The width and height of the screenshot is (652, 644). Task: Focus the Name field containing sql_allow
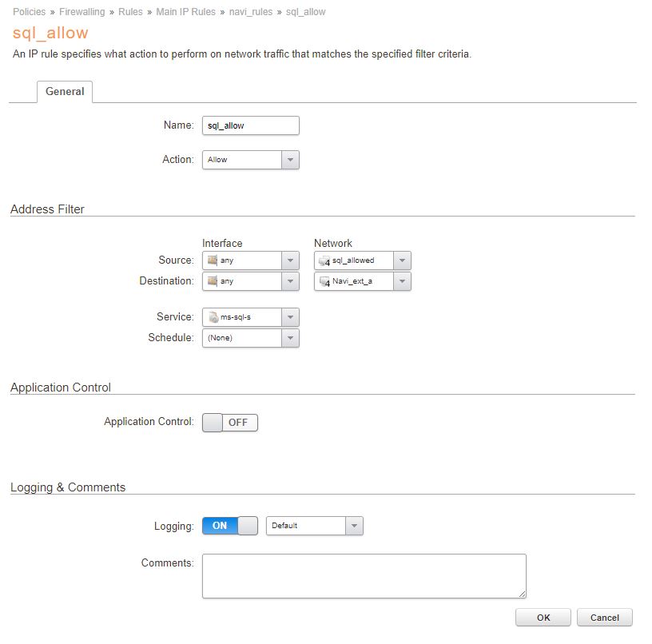pyautogui.click(x=251, y=125)
